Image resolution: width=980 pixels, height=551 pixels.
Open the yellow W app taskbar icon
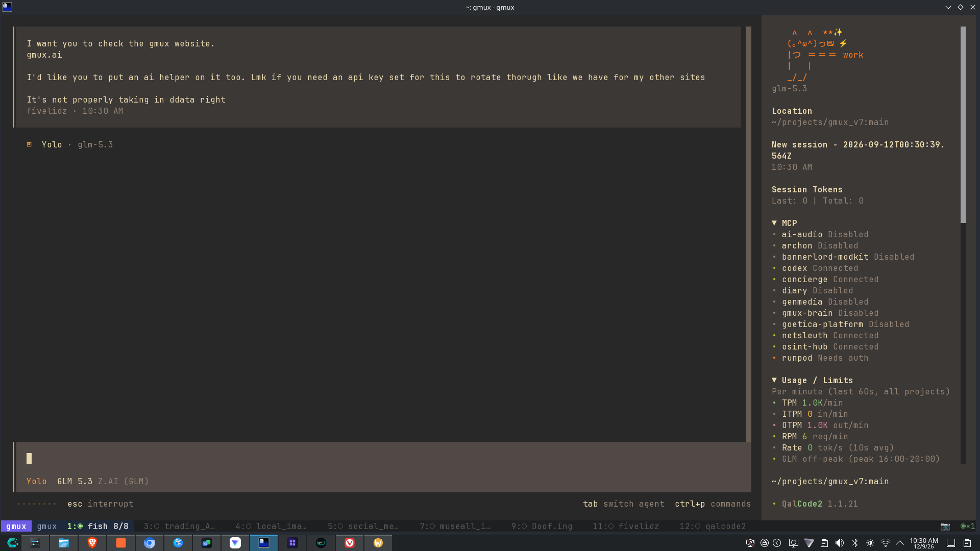(378, 543)
